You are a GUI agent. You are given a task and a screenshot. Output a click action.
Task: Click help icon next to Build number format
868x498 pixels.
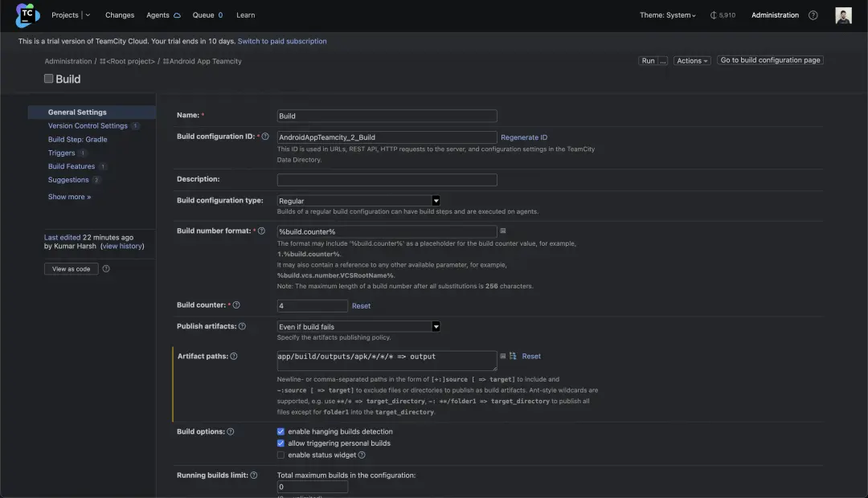pyautogui.click(x=262, y=231)
